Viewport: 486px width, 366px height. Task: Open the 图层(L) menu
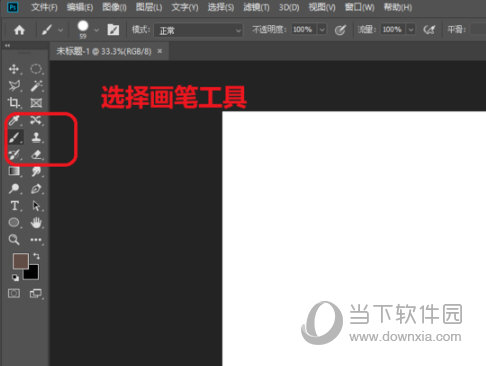coord(149,7)
